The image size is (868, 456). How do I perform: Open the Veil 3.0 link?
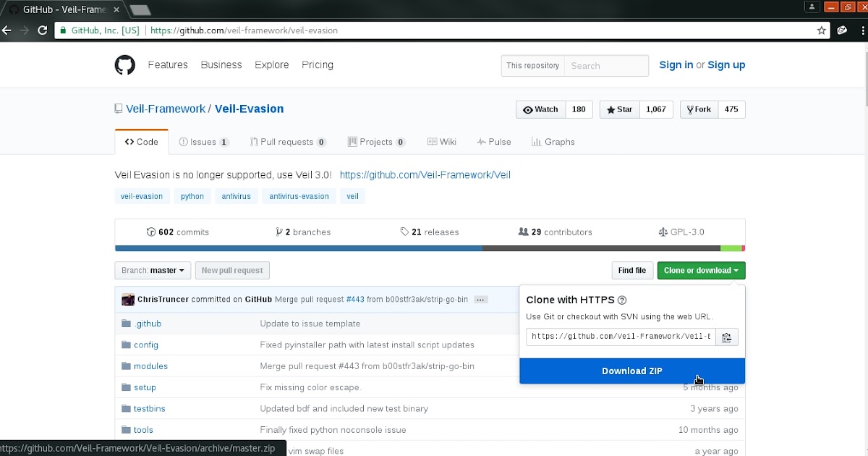425,174
